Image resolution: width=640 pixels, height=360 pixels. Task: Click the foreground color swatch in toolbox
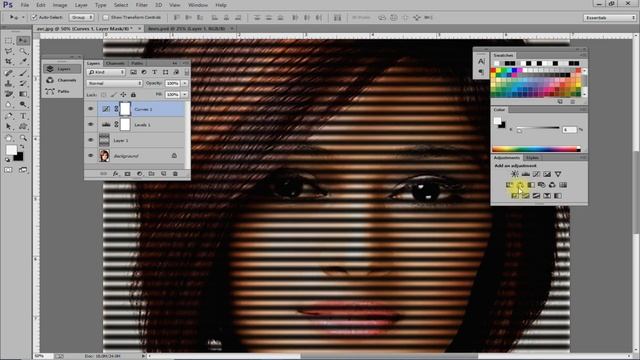pos(11,150)
